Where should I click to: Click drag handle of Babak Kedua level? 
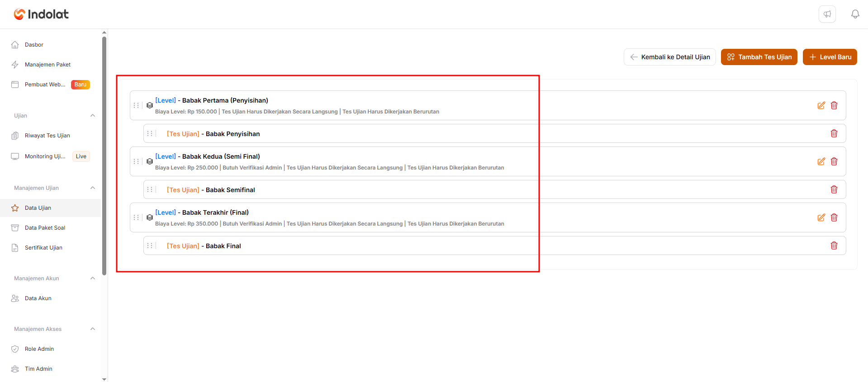pyautogui.click(x=136, y=161)
